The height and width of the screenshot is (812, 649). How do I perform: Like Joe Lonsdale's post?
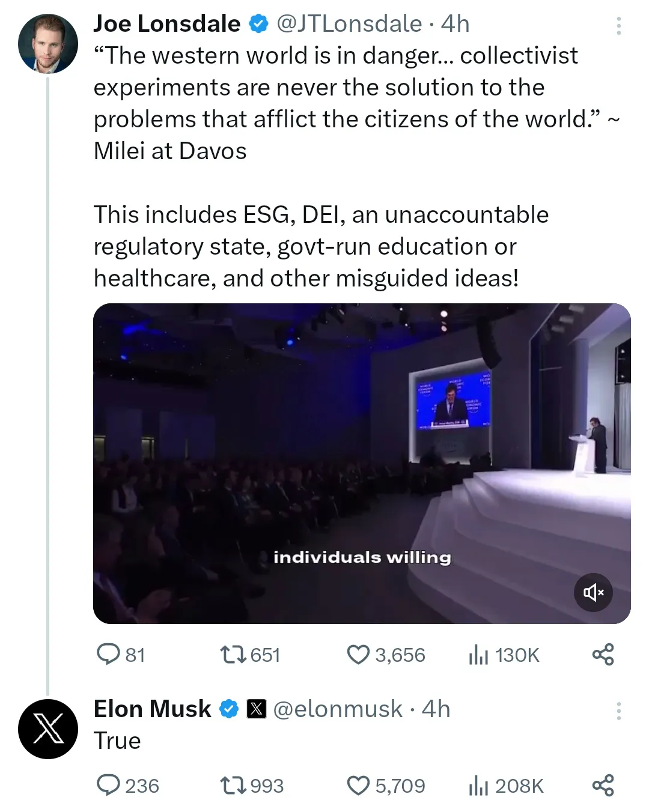point(358,654)
